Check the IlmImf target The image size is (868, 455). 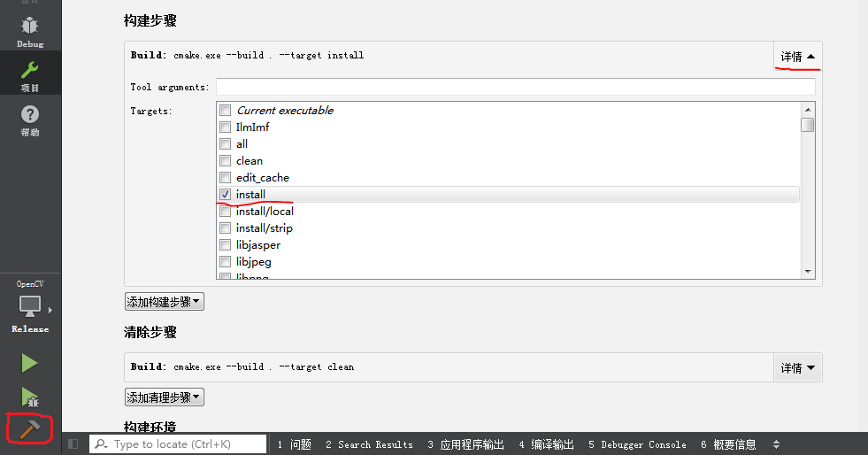[x=226, y=127]
